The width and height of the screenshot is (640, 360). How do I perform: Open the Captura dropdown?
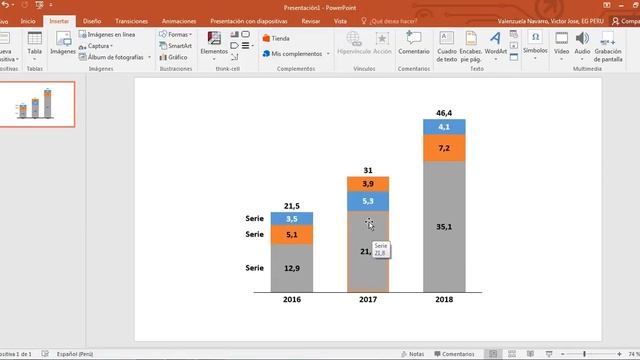click(x=96, y=46)
